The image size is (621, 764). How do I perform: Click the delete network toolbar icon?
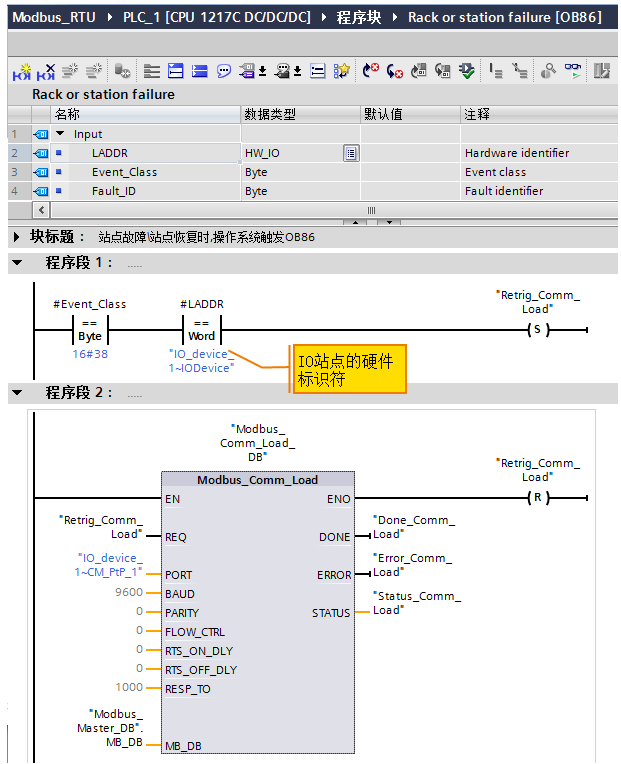(x=45, y=71)
